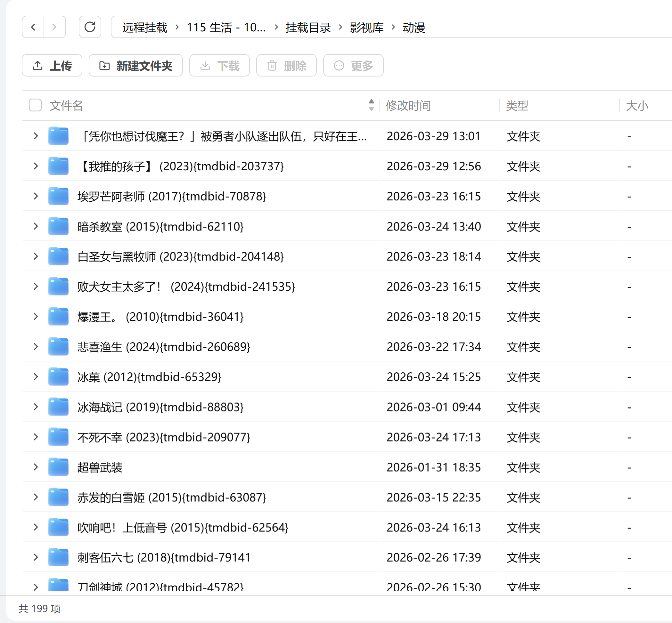The image size is (672, 623).
Task: Go forward using the right arrow button
Action: click(54, 27)
